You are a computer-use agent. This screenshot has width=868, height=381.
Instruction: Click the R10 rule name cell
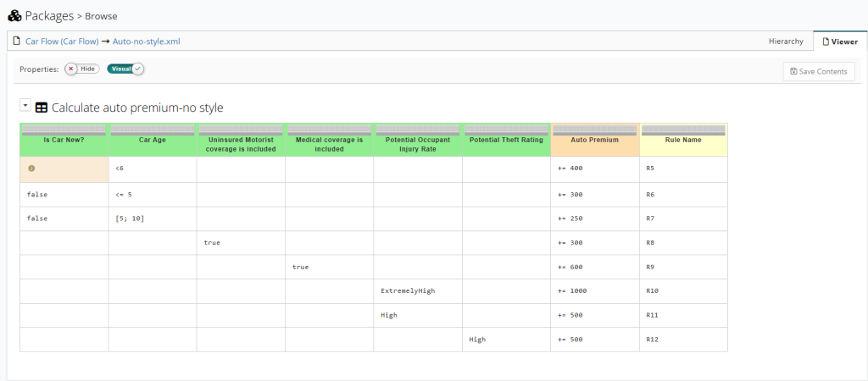[x=684, y=291]
